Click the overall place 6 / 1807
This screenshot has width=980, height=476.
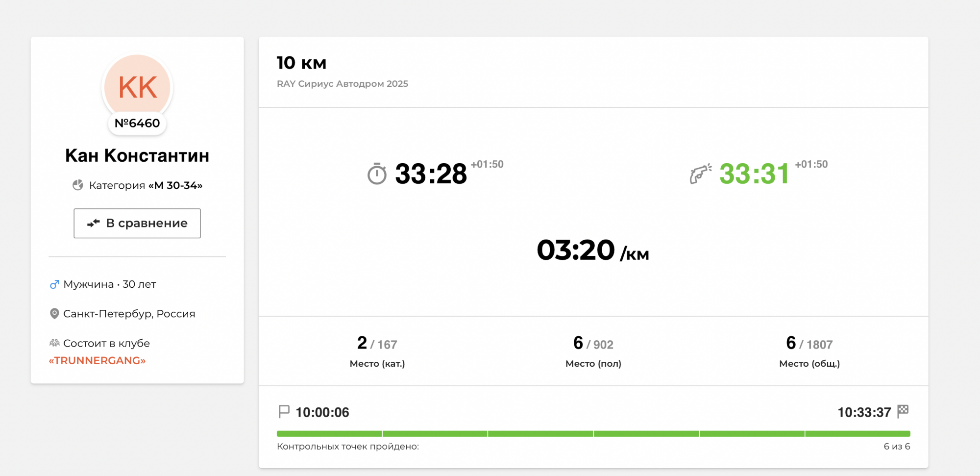809,343
